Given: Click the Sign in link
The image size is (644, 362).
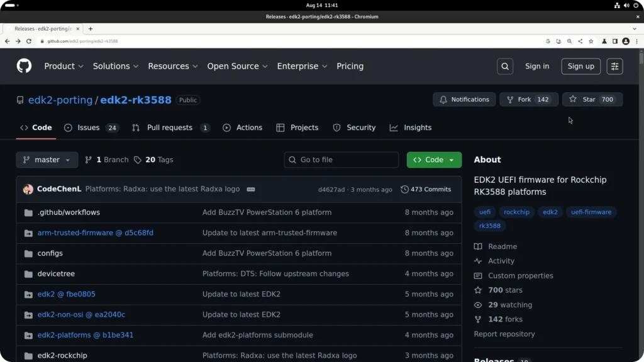Looking at the screenshot, I should [537, 66].
